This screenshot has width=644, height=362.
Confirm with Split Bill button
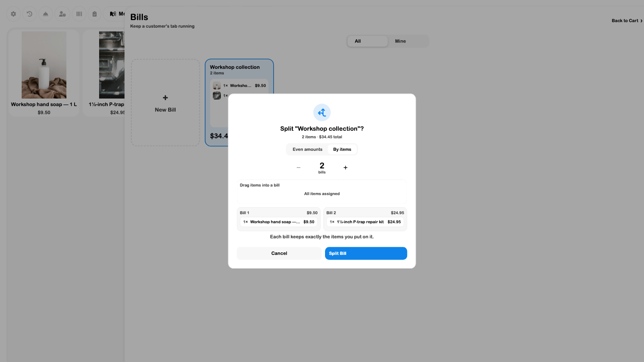(366, 253)
